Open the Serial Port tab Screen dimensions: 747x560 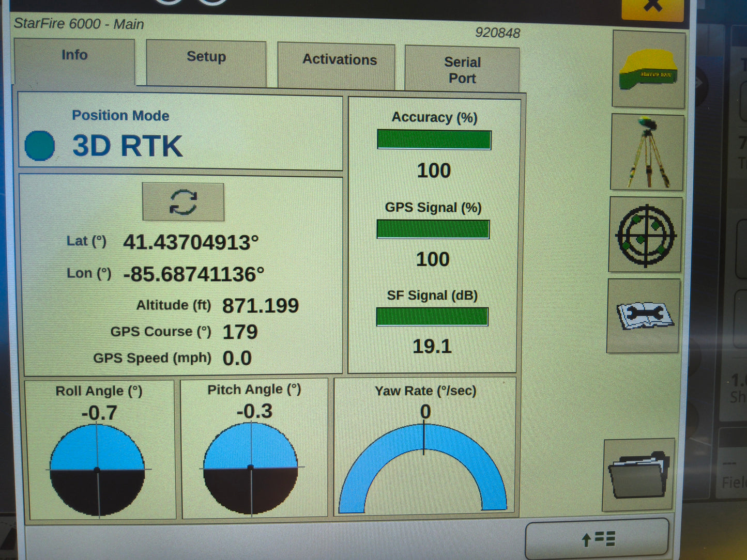[x=462, y=69]
